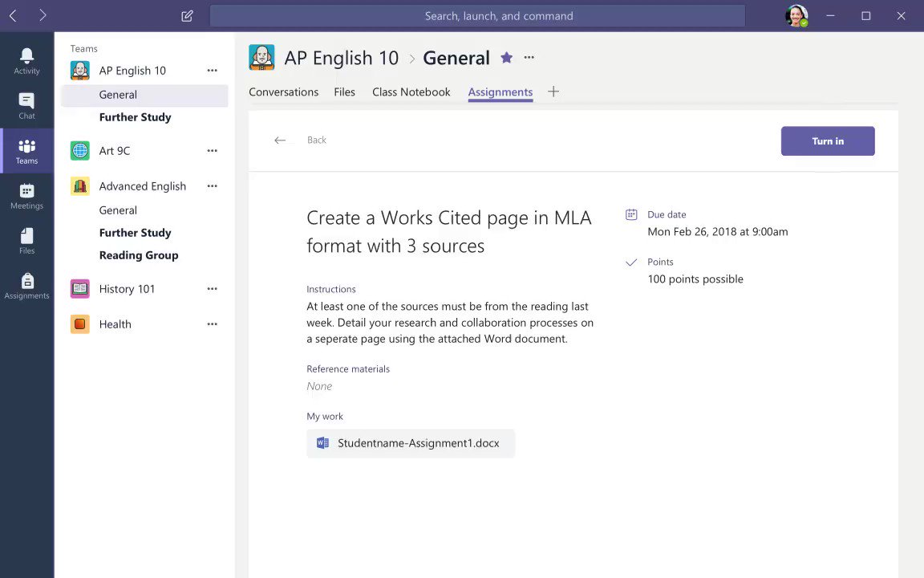Click the search, launch, and command box
The width and height of the screenshot is (924, 578).
point(477,16)
